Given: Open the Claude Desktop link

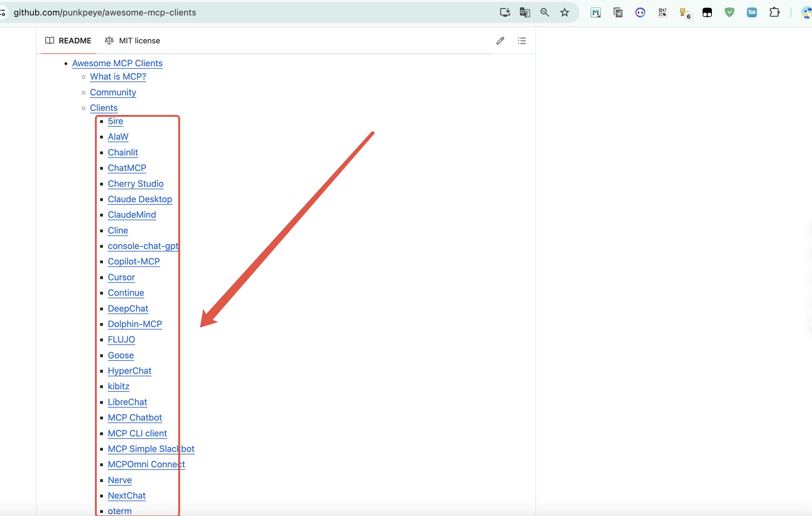Looking at the screenshot, I should [x=140, y=199].
